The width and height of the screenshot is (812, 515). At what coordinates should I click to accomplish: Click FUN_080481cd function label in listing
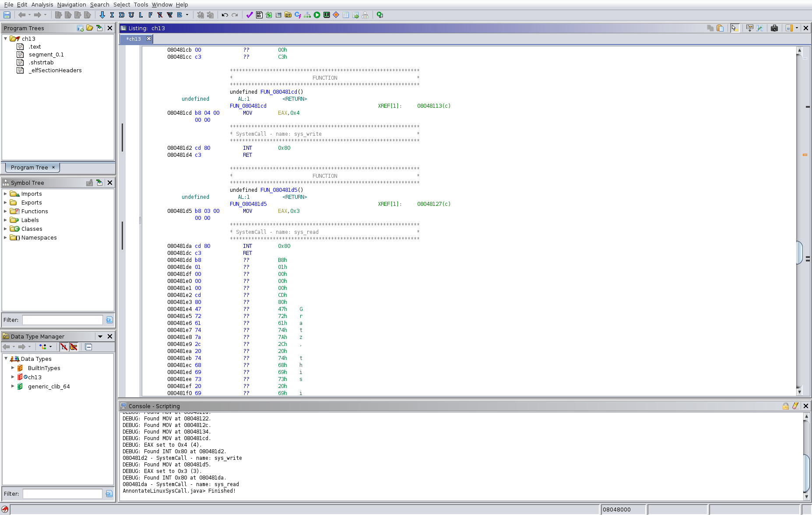click(248, 106)
